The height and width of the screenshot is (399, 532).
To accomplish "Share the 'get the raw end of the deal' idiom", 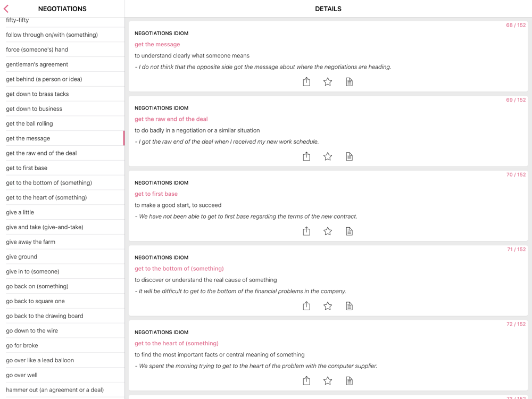I will 306,156.
